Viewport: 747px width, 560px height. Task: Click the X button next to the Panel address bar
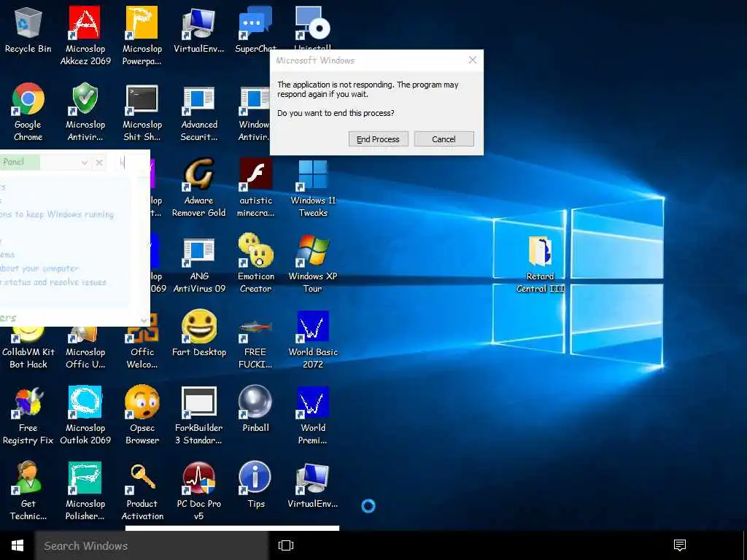(99, 163)
